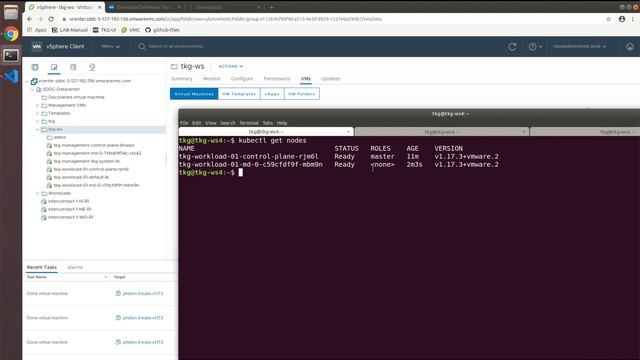Collapse the SDDC-Datacenter tree node
The height and width of the screenshot is (360, 640).
32,89
